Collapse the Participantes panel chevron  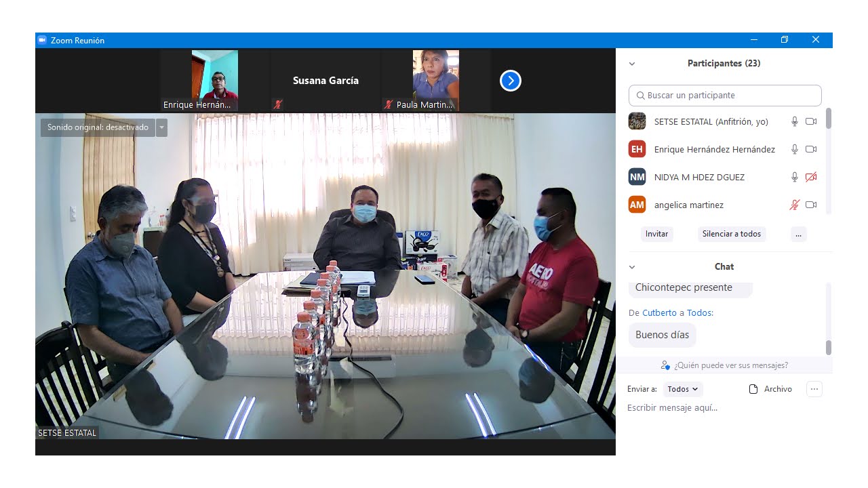[632, 64]
